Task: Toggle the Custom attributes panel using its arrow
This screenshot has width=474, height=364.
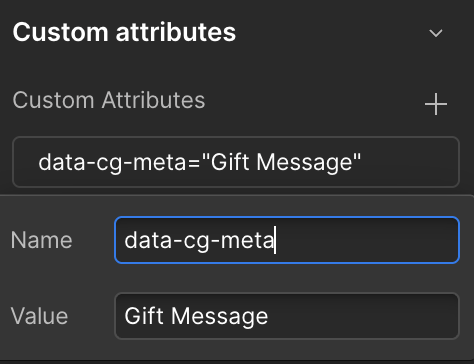Action: (436, 33)
